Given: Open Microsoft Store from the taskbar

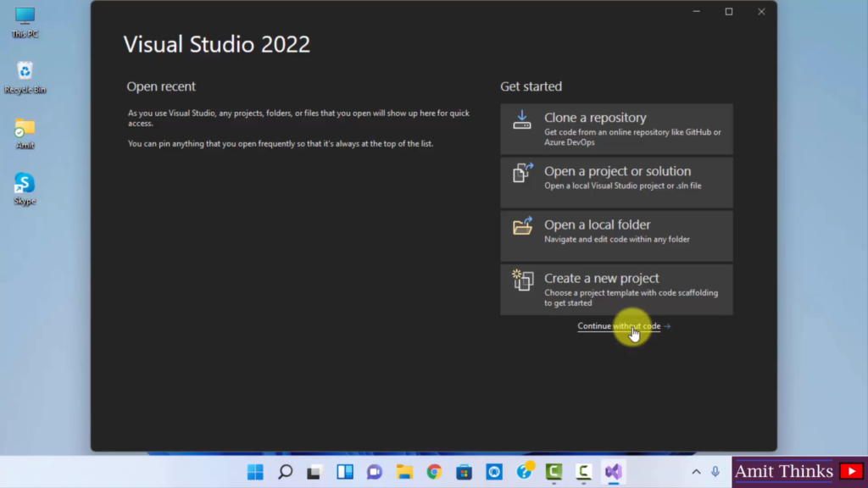Looking at the screenshot, I should tap(465, 472).
